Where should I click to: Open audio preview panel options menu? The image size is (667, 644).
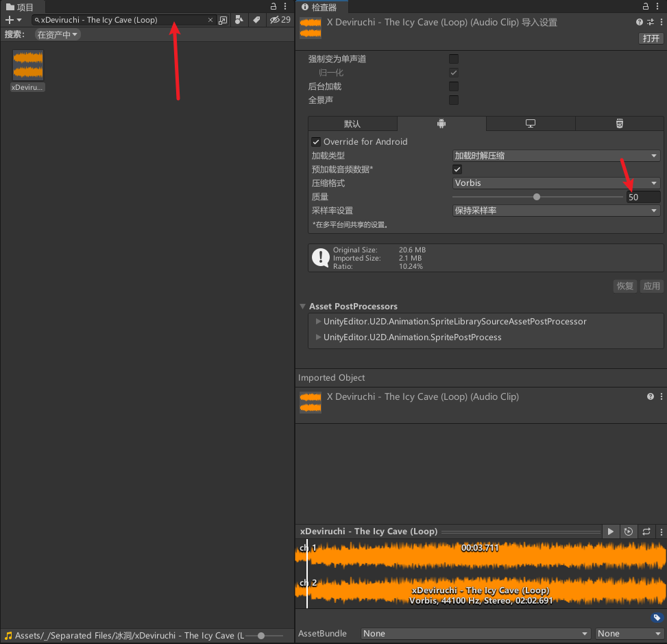(661, 532)
